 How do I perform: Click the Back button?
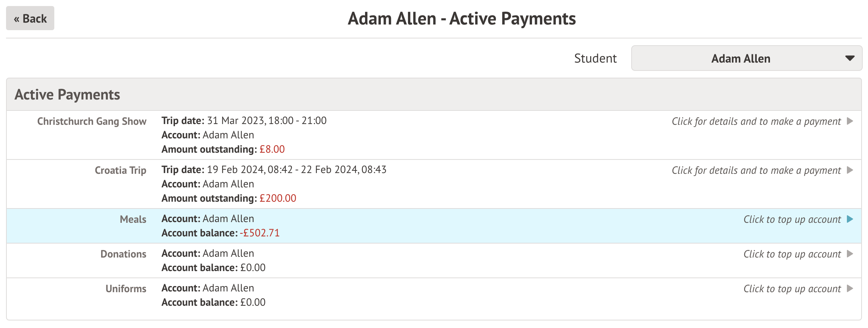pos(30,18)
